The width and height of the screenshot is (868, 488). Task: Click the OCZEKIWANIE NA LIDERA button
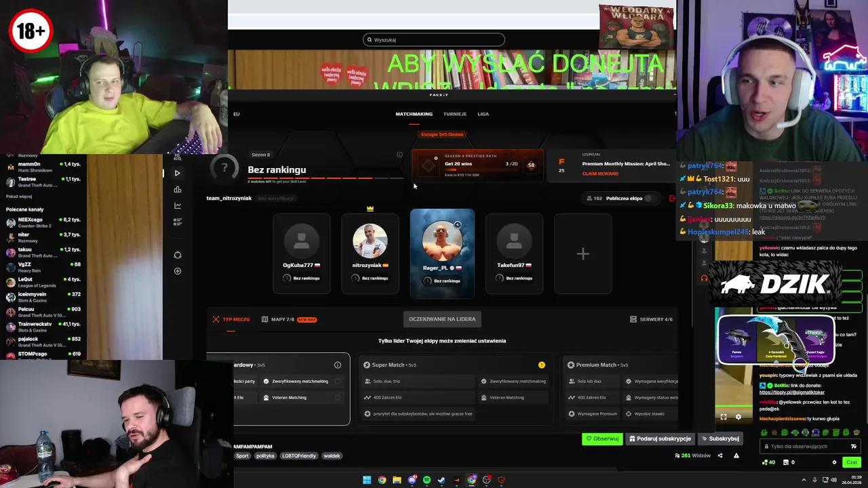442,319
